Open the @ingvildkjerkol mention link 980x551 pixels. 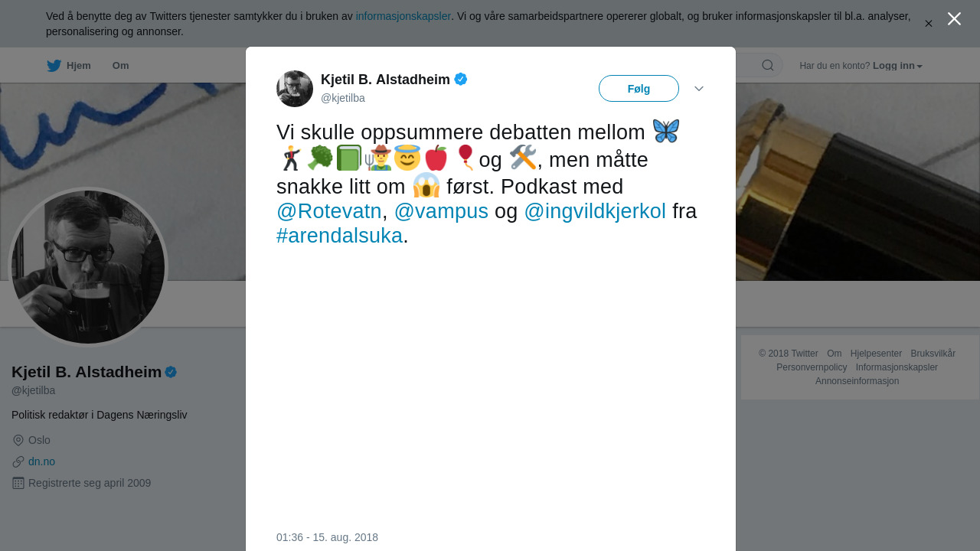[595, 211]
